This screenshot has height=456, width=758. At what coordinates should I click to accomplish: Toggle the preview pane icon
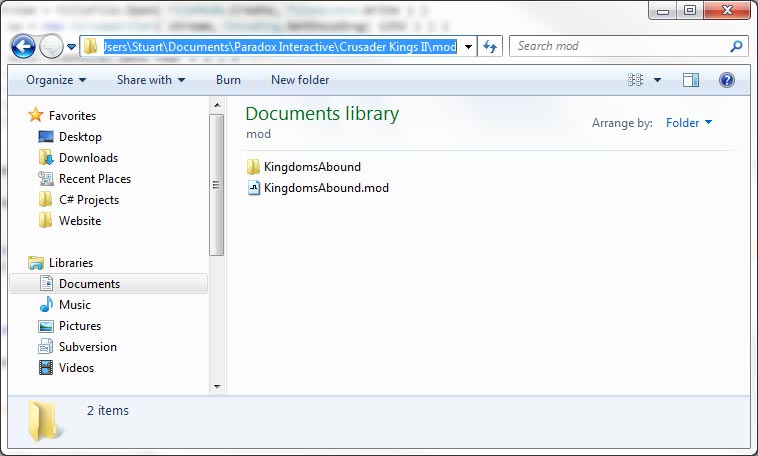tap(691, 80)
